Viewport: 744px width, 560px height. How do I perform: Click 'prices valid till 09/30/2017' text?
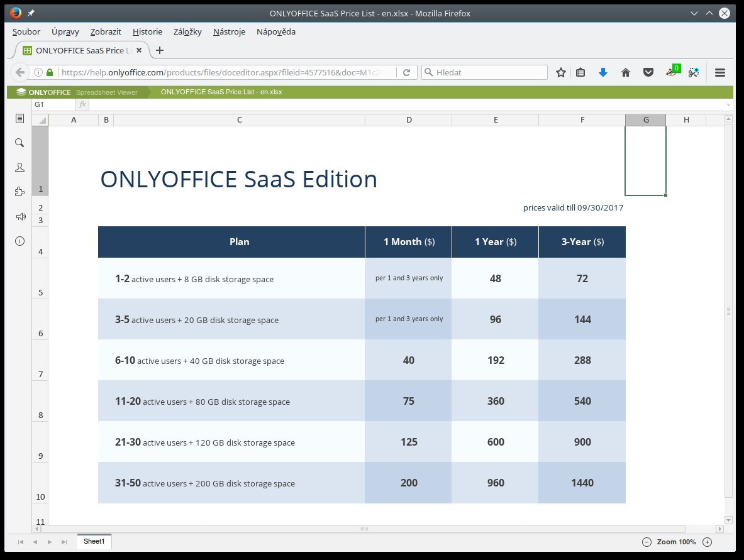[x=573, y=207]
